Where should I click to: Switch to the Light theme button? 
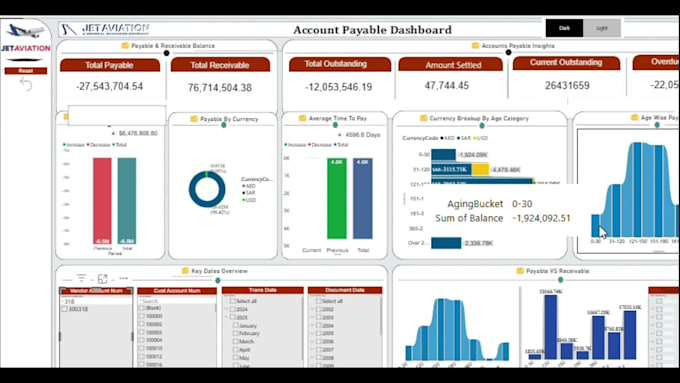[x=602, y=28]
